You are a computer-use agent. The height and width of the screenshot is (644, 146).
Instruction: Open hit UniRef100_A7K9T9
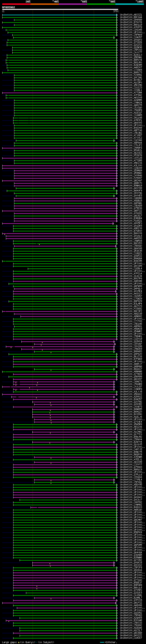click(x=131, y=27)
